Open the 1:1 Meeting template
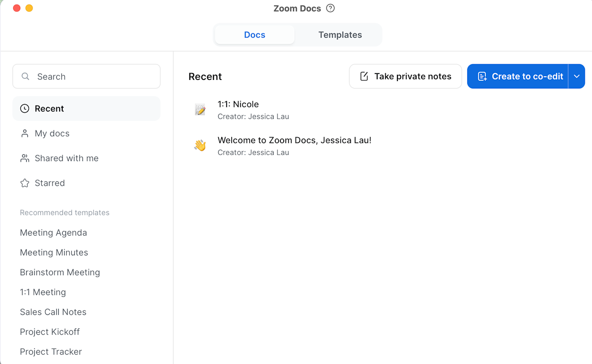Viewport: 592px width, 364px height. [x=43, y=293]
